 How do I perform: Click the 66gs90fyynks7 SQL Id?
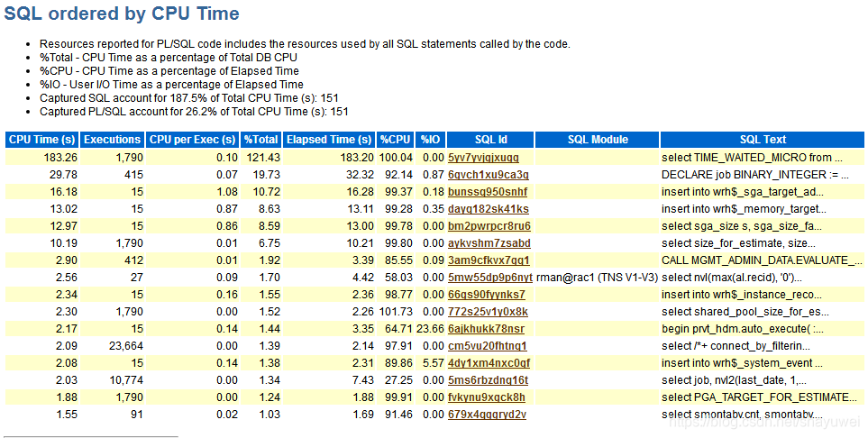click(x=487, y=295)
